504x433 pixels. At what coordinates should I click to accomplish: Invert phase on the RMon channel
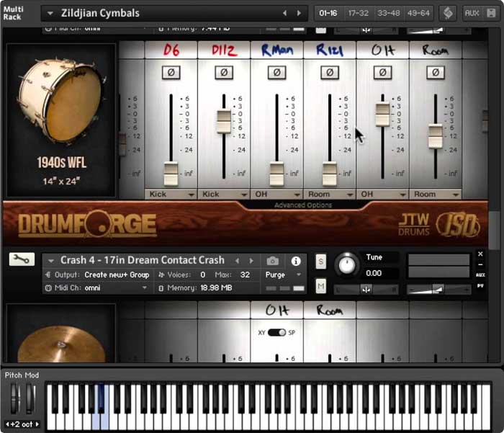(276, 72)
